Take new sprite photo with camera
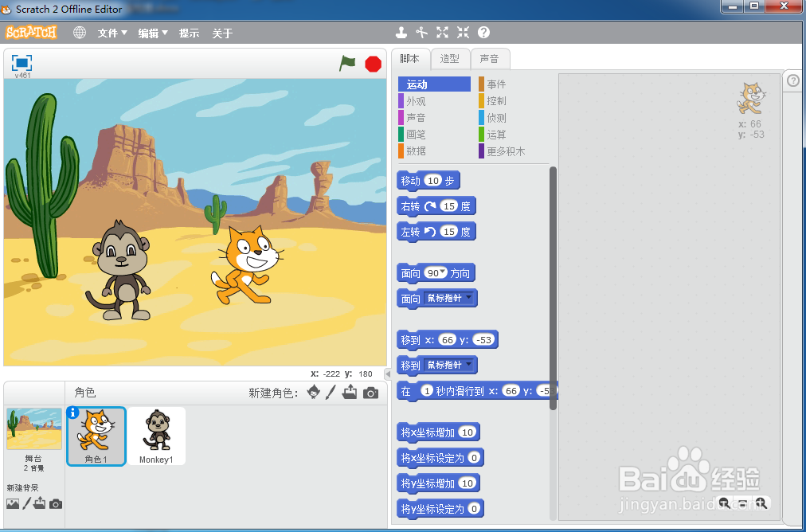This screenshot has height=532, width=806. click(x=370, y=393)
